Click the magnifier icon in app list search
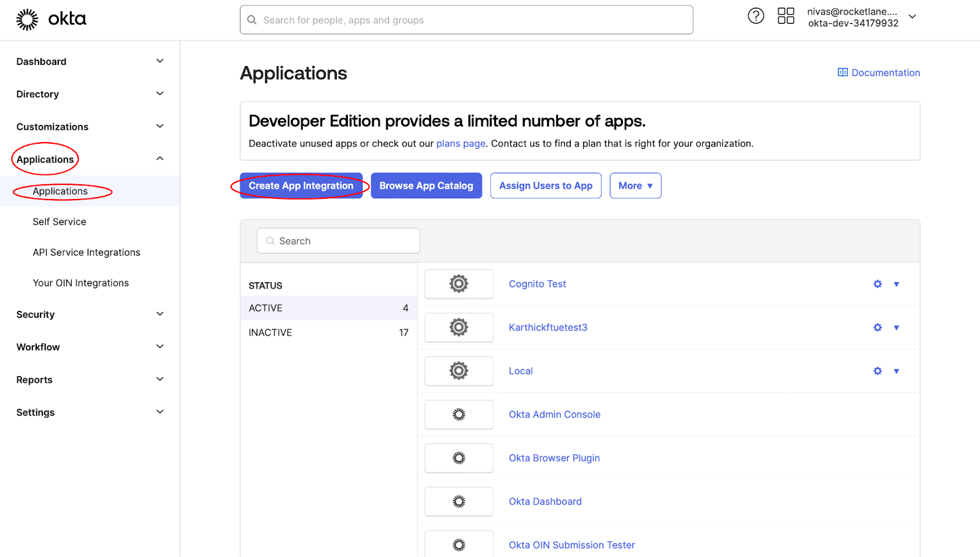The height and width of the screenshot is (557, 980). 270,241
